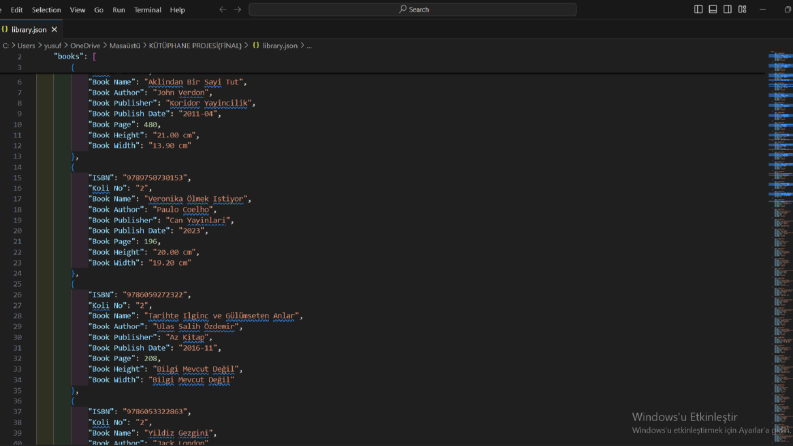Expand the OneDrive breadcrumb folder
The height and width of the screenshot is (446, 793).
[x=85, y=46]
